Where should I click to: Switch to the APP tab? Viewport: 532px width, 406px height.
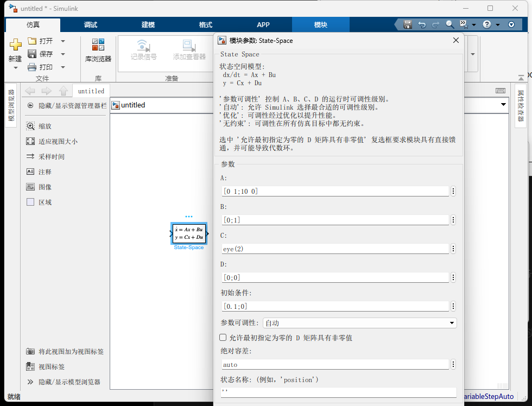click(263, 25)
